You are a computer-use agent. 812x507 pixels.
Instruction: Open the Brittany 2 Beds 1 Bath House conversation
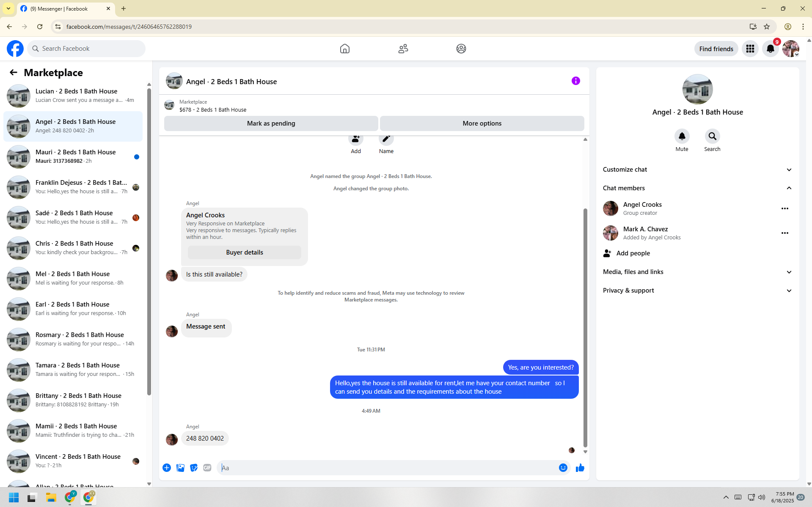(73, 400)
